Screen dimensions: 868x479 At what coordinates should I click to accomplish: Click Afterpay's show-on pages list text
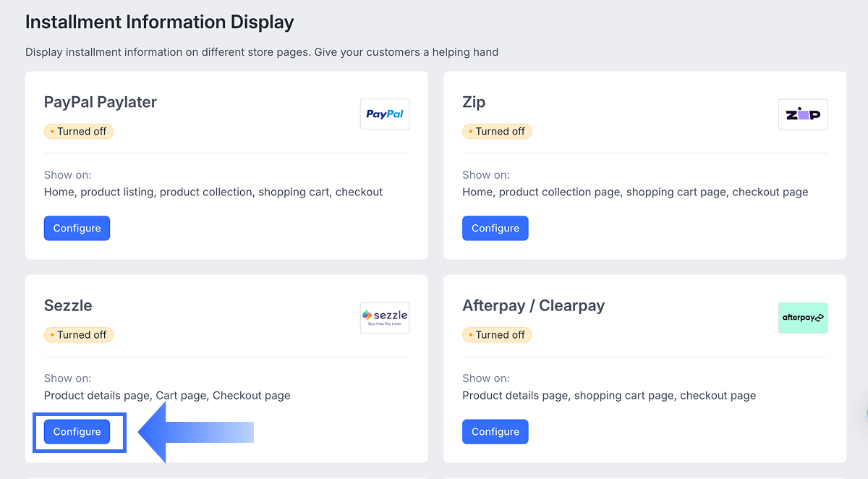[x=609, y=396]
